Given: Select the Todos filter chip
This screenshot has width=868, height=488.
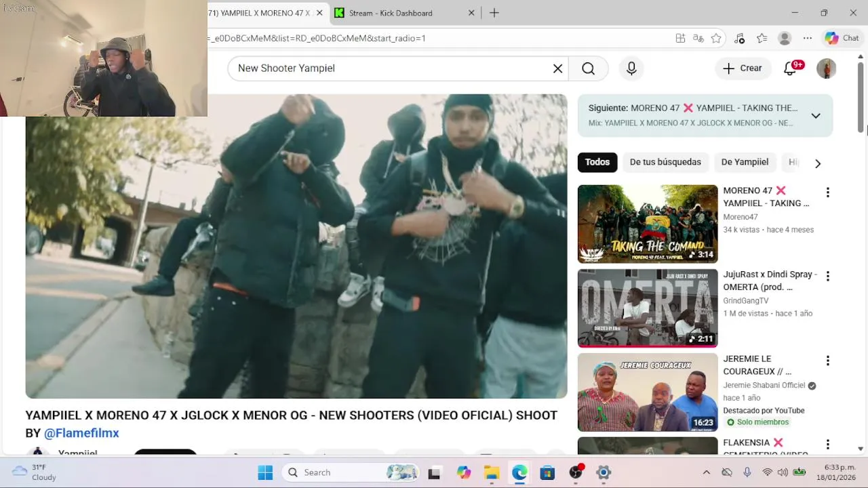Looking at the screenshot, I should 597,162.
